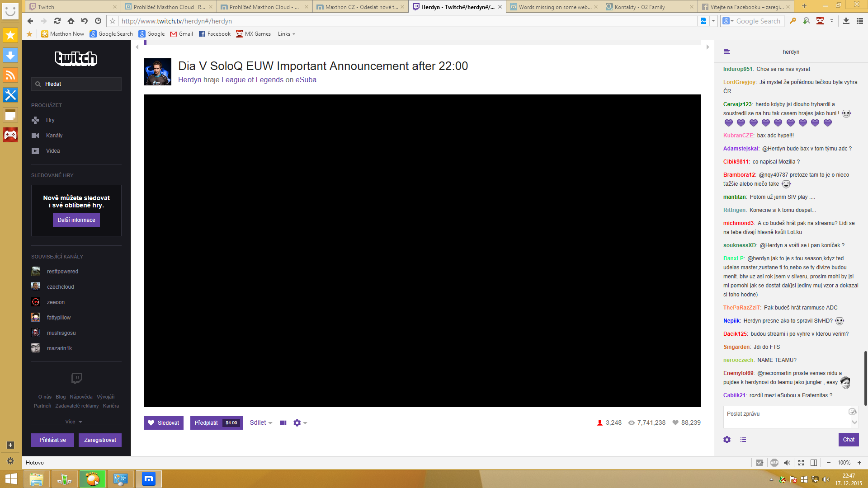868x488 pixels.
Task: Toggle AdBlock icon in status bar
Action: tap(774, 463)
